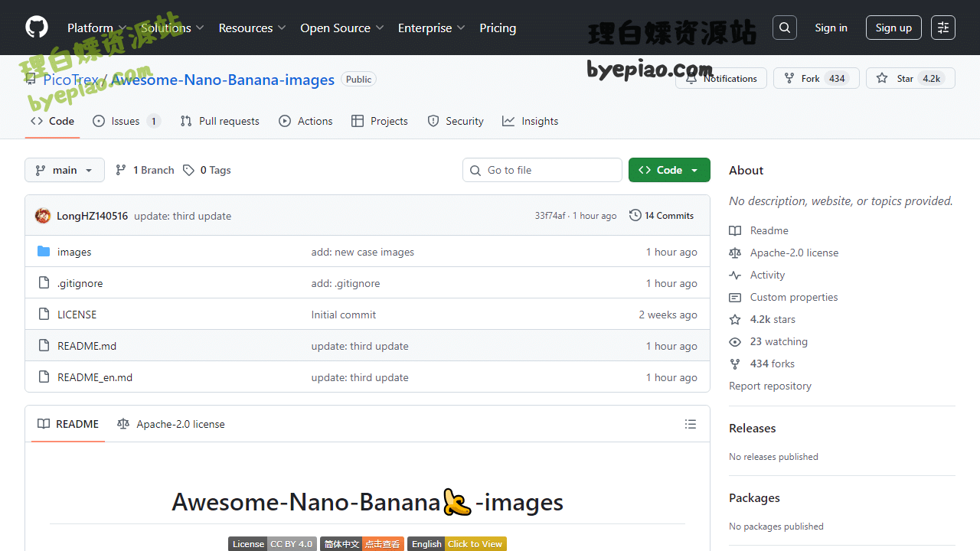Click the fork icon beside 434 forks
This screenshot has height=551, width=980.
735,364
